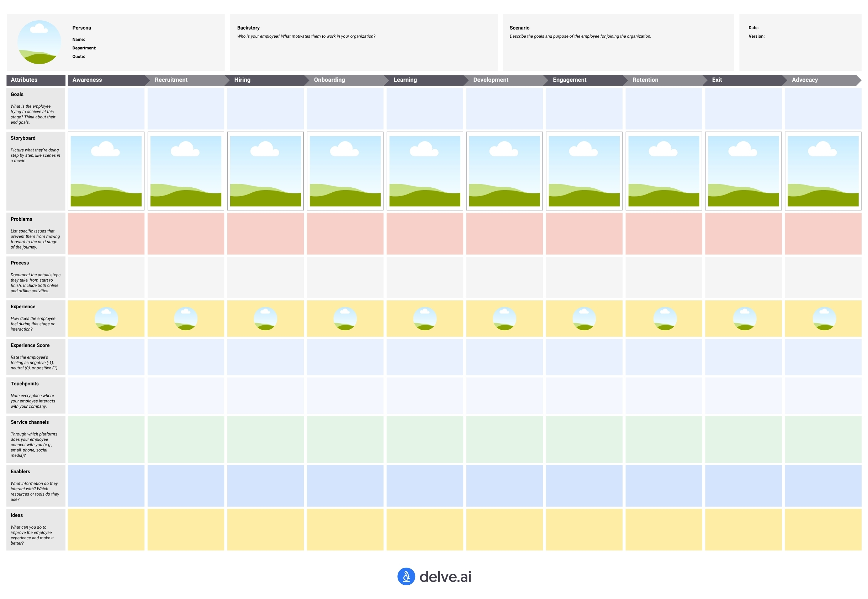Select the Onboarding storyboard image placeholder
Image resolution: width=868 pixels, height=599 pixels.
pos(345,171)
